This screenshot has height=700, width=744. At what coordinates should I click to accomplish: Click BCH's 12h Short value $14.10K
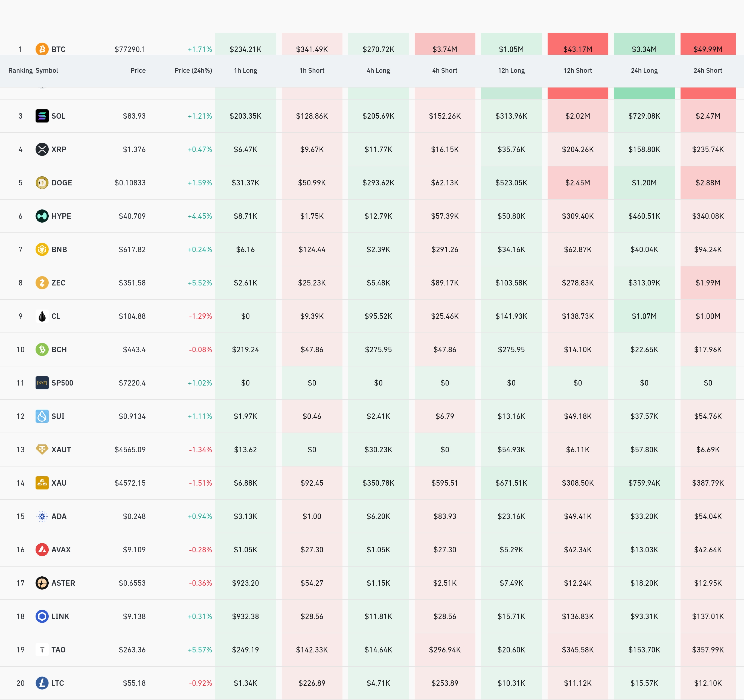(x=578, y=349)
